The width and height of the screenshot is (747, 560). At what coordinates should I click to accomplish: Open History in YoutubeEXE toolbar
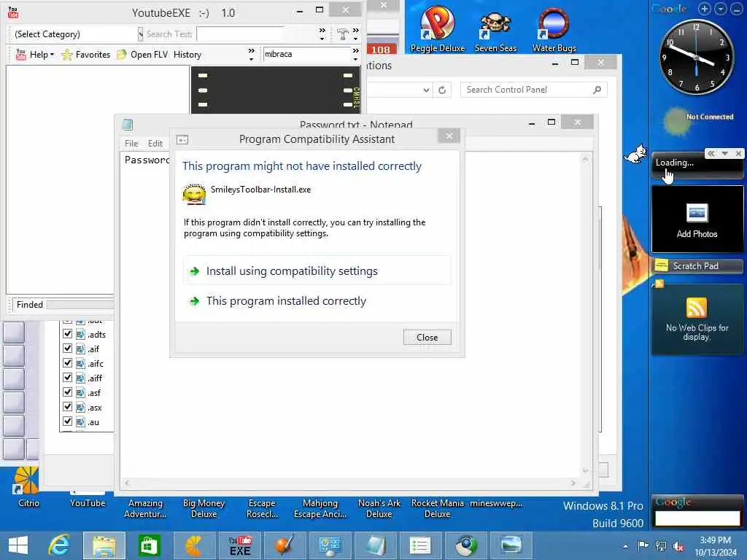pos(187,55)
